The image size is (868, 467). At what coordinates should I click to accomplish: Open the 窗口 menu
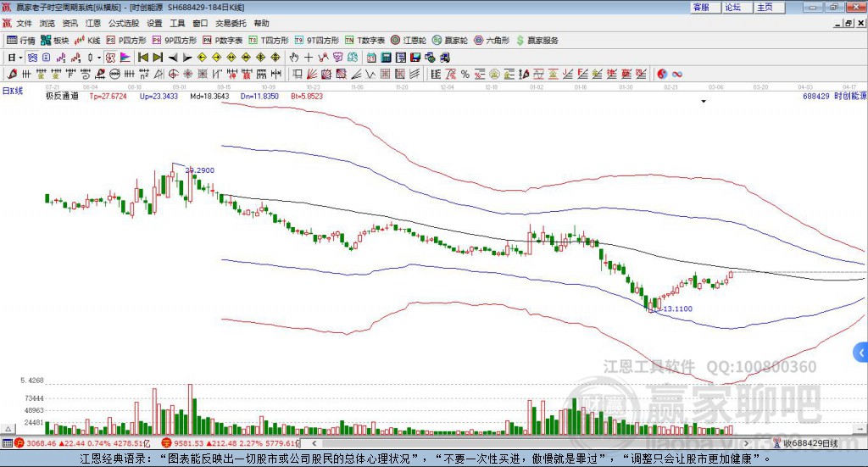pyautogui.click(x=200, y=23)
